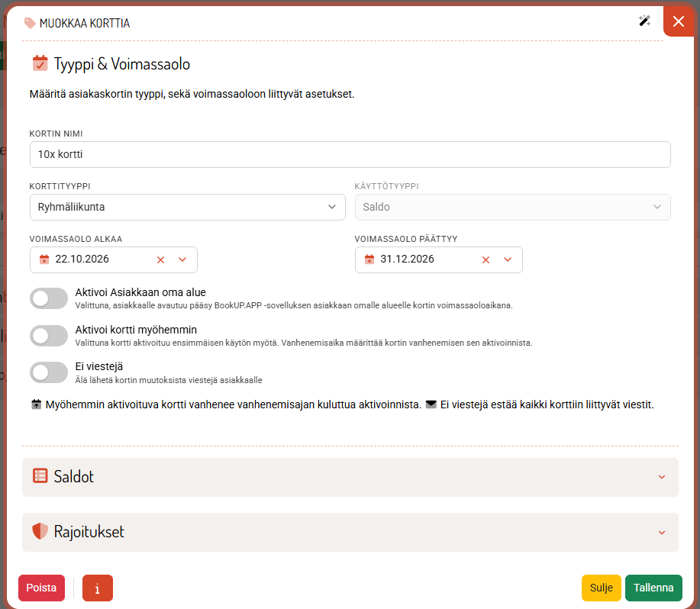The height and width of the screenshot is (609, 700).
Task: Close the Muokkaa korttia dialog
Action: pyautogui.click(x=679, y=21)
